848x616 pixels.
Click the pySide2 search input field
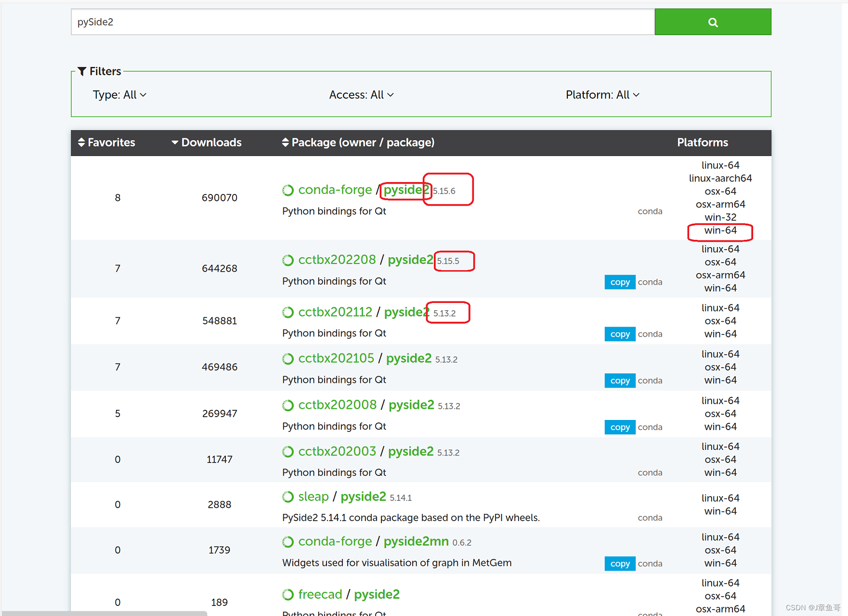pyautogui.click(x=363, y=22)
